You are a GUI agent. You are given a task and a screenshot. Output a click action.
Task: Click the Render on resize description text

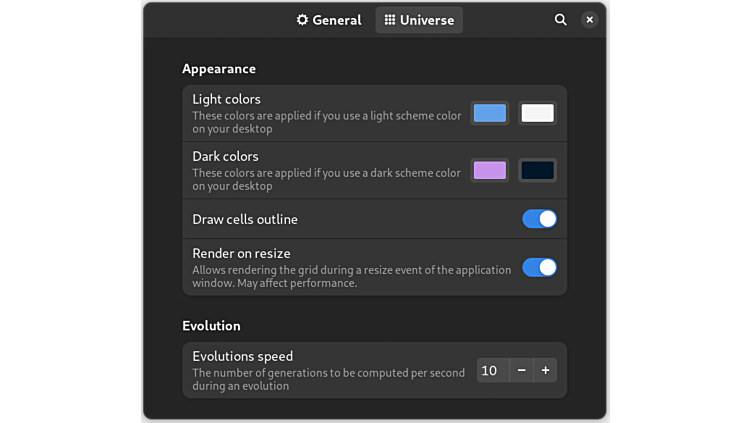click(x=350, y=276)
